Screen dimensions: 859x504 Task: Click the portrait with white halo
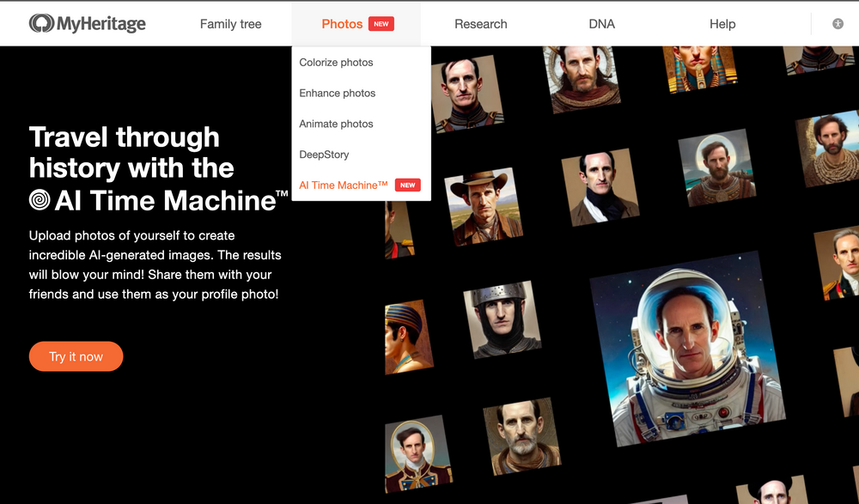717,167
